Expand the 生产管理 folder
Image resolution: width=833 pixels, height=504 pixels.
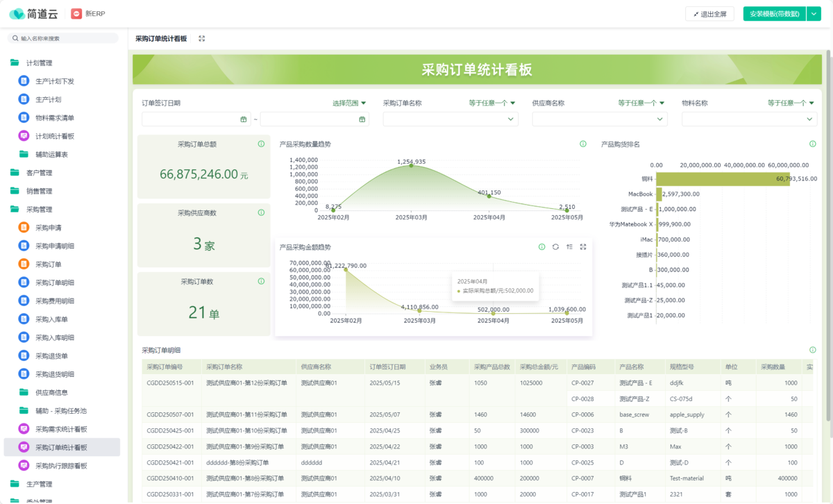click(x=40, y=484)
